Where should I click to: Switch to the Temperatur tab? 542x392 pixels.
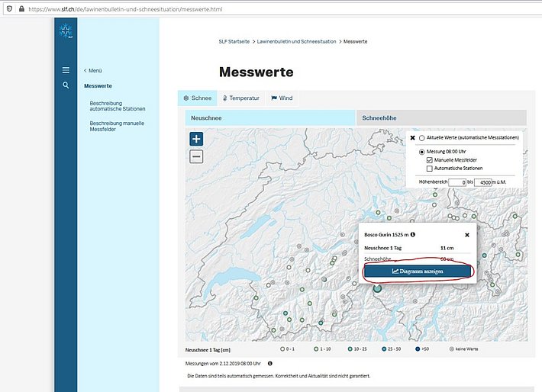(x=240, y=98)
